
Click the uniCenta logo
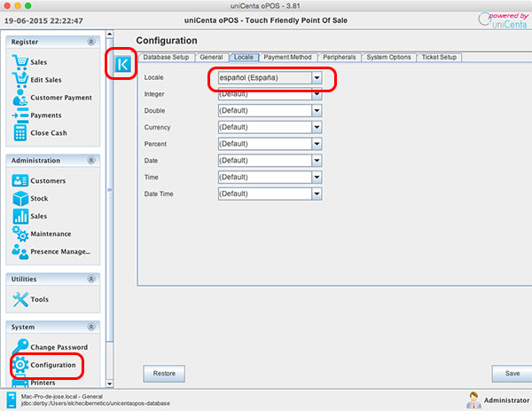click(x=503, y=20)
